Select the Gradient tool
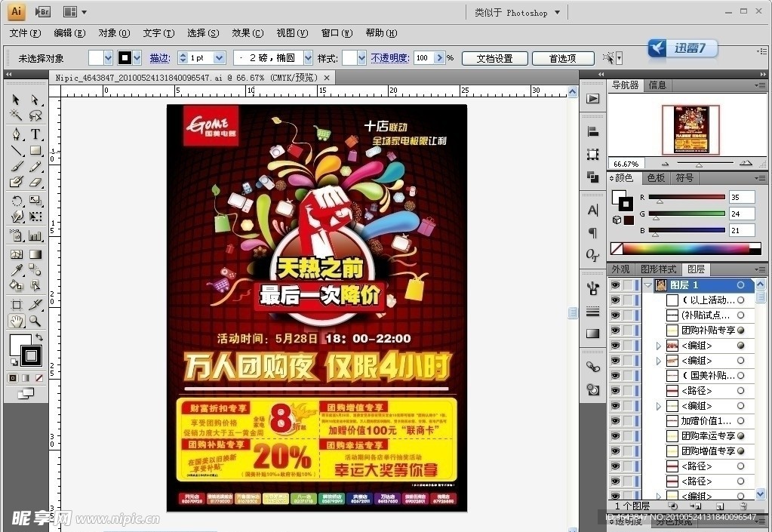 click(x=35, y=254)
